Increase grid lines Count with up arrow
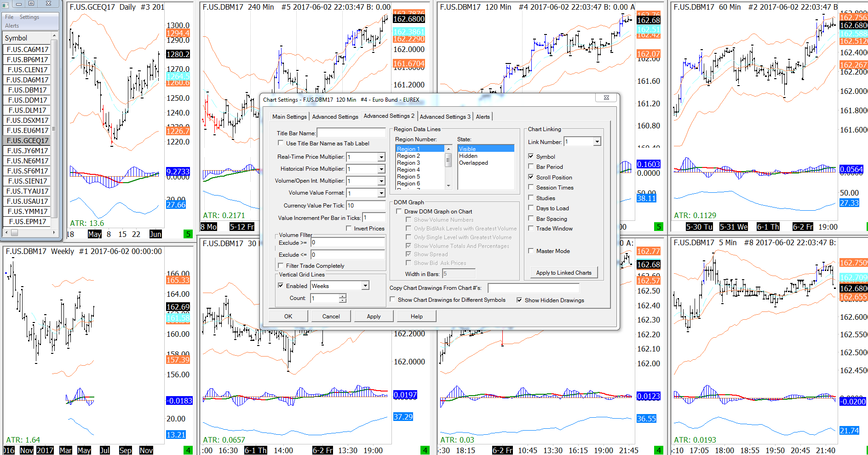The width and height of the screenshot is (868, 455). pyautogui.click(x=343, y=296)
